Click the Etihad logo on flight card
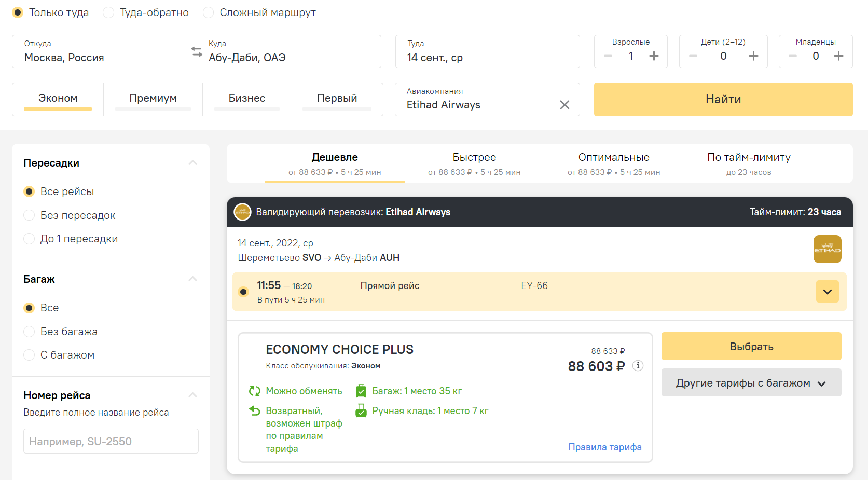The height and width of the screenshot is (480, 868). coord(827,249)
